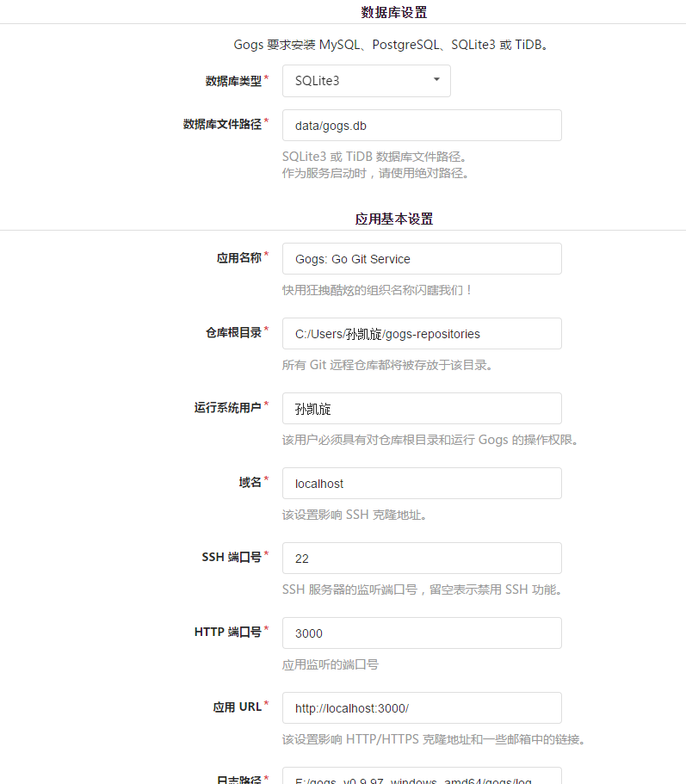Click hint 作为服务启动时，请使用绝对路径

point(375,174)
